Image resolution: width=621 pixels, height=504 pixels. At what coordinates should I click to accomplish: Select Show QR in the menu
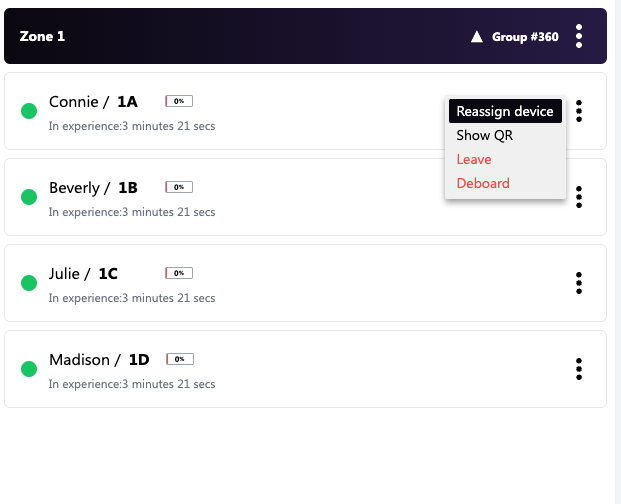[485, 135]
